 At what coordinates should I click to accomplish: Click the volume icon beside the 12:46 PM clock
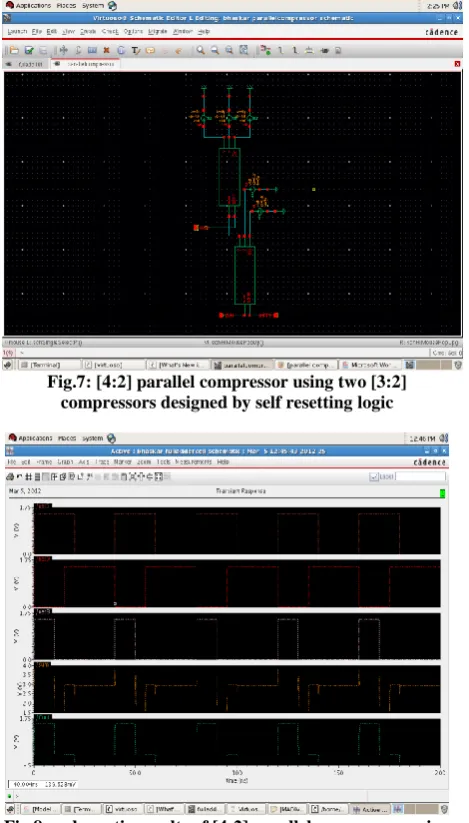point(444,438)
